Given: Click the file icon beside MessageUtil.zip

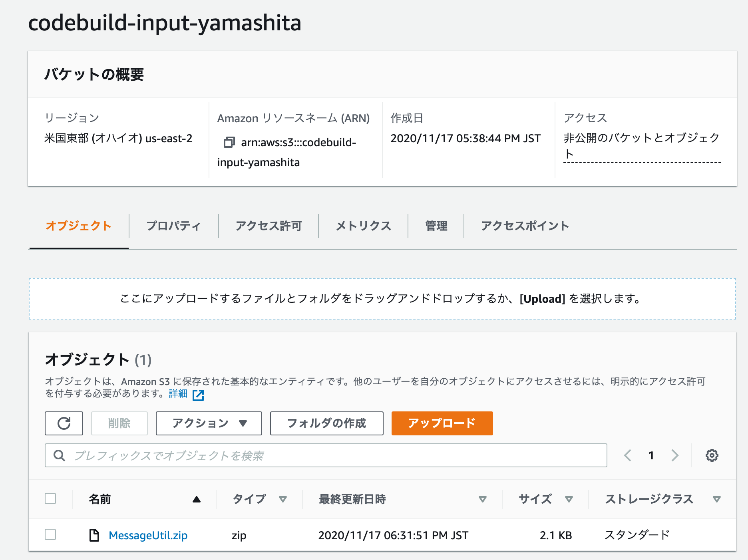Looking at the screenshot, I should [x=94, y=535].
